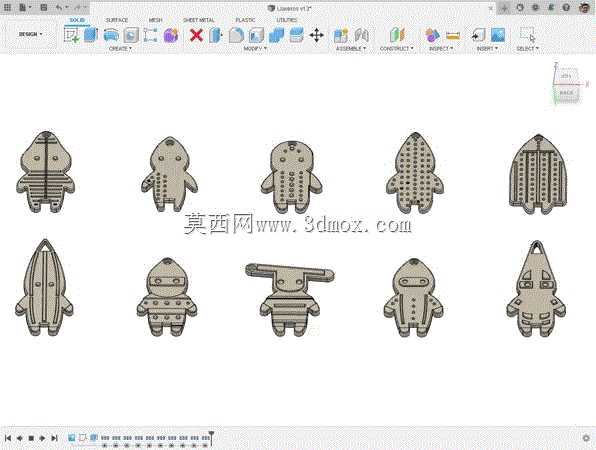596x450 pixels.
Task: Click the Insert Canvas image tool
Action: [498, 35]
